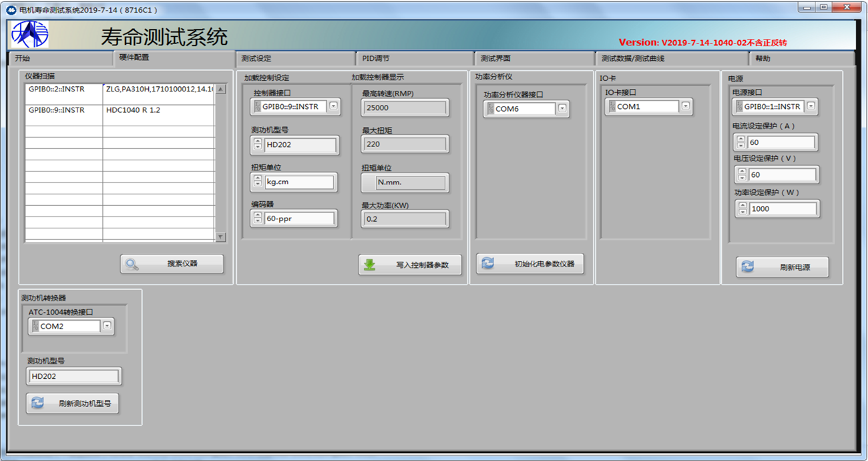Open the controller interface GPIB0::9::INSTR dropdown
Image resolution: width=868 pixels, height=461 pixels.
(x=334, y=106)
